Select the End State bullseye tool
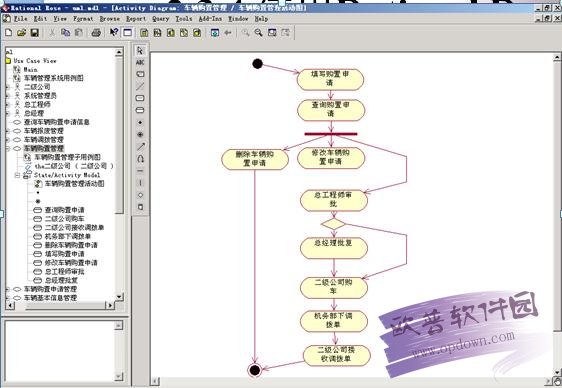The height and width of the screenshot is (388, 562). [x=140, y=134]
